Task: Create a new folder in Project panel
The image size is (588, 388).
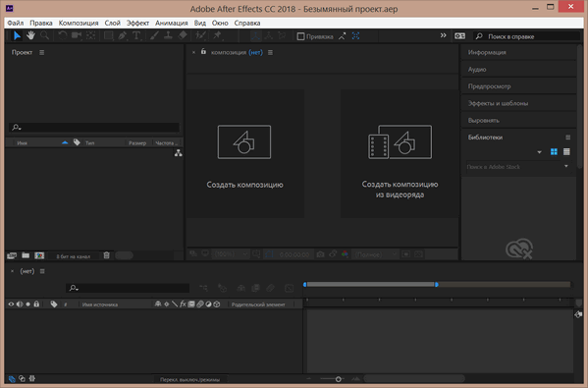Action: [26, 255]
